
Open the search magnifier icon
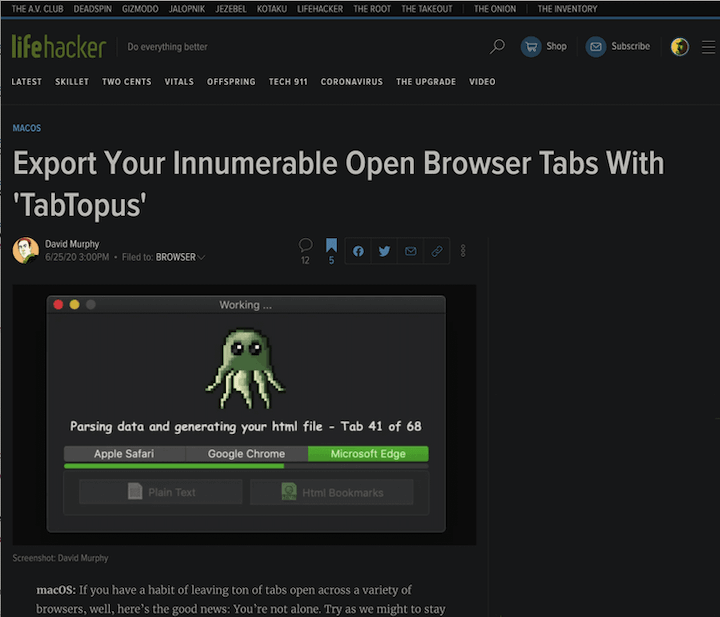(x=497, y=46)
